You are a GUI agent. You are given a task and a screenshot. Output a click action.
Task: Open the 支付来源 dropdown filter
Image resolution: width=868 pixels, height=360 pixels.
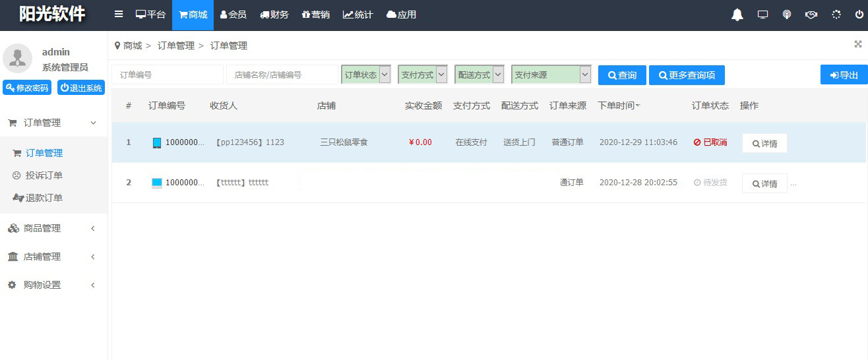click(551, 75)
